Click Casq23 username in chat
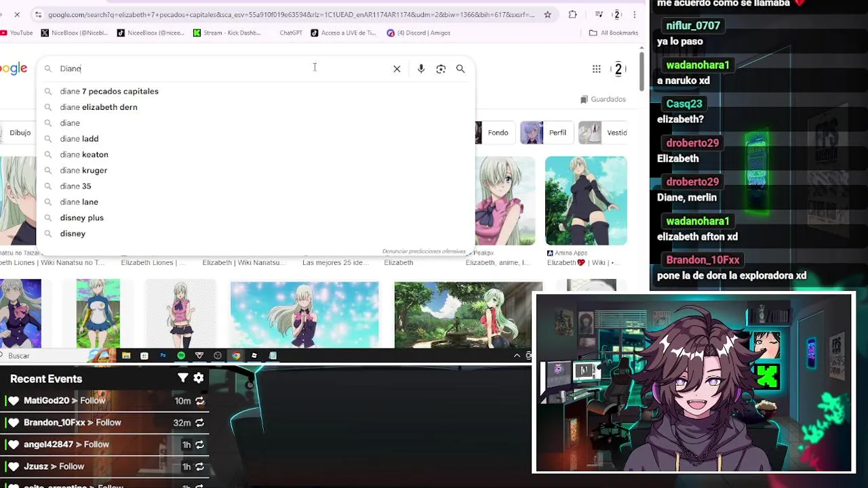Viewport: 868px width, 488px height. tap(684, 104)
